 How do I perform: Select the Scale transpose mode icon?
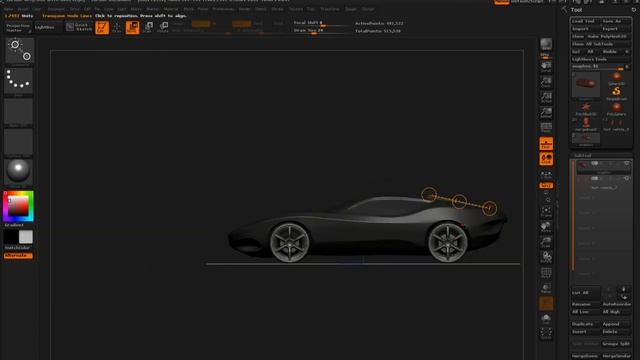(148, 27)
